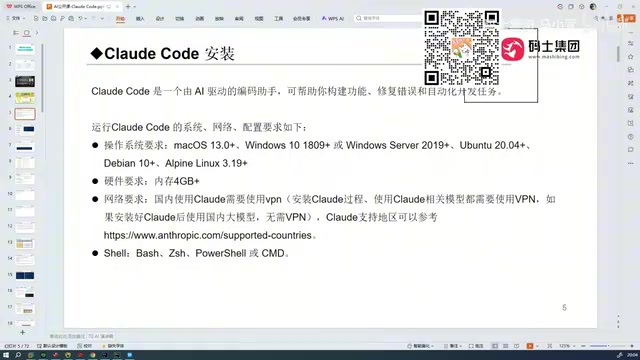
Task: Click the supported-countries URL on the slide
Action: pyautogui.click(x=208, y=235)
